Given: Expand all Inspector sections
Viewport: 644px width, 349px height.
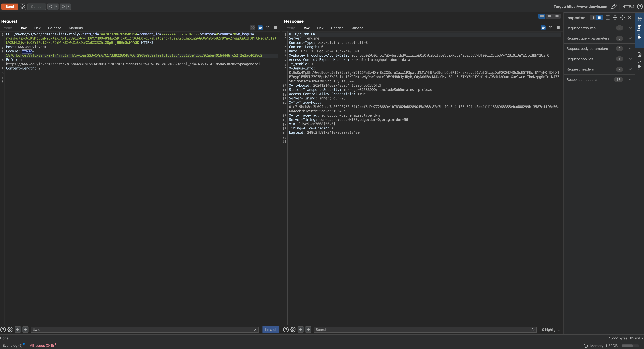Looking at the screenshot, I should (608, 18).
